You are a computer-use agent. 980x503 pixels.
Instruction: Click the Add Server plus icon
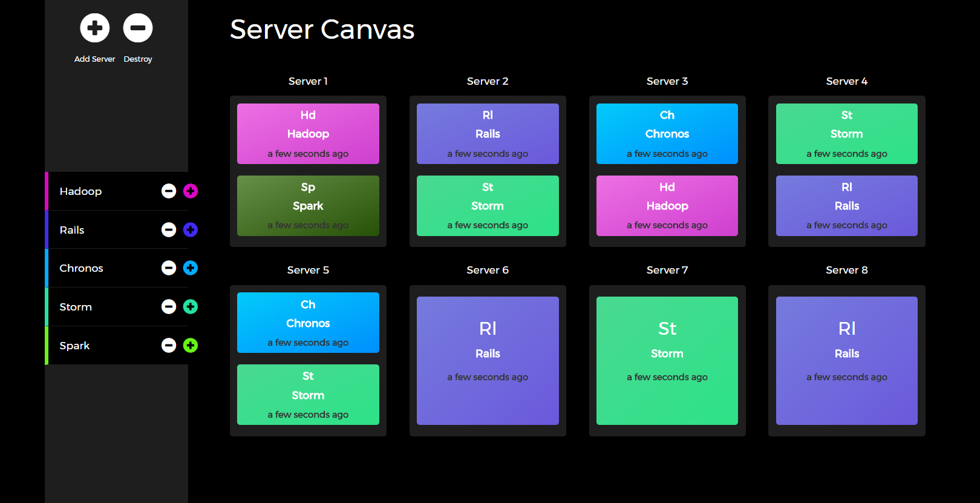pyautogui.click(x=95, y=28)
